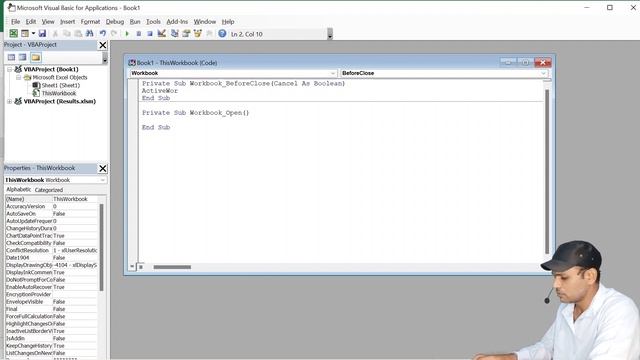
Task: Click the Paste toolbar icon
Action: point(78,34)
